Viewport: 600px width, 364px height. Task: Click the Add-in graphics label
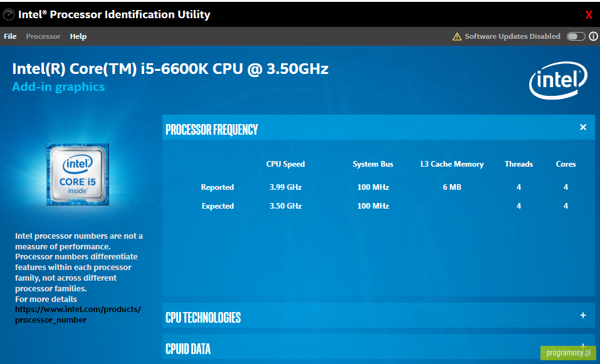(58, 87)
